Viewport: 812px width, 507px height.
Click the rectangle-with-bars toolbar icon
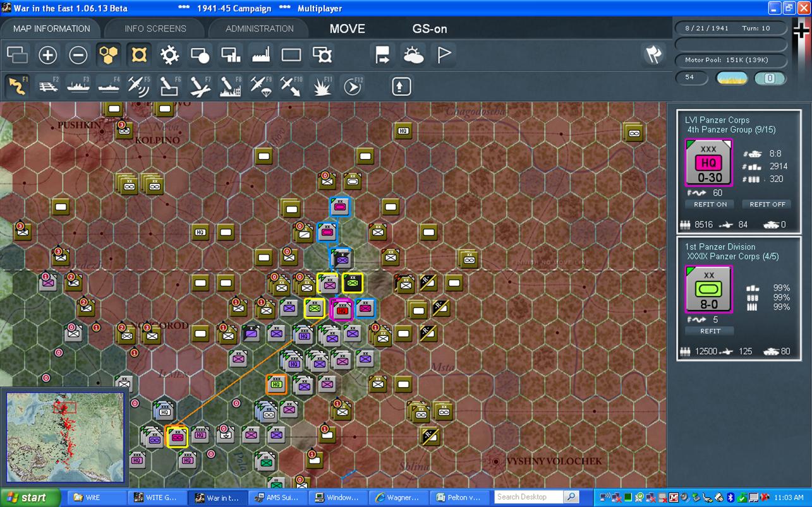point(231,56)
